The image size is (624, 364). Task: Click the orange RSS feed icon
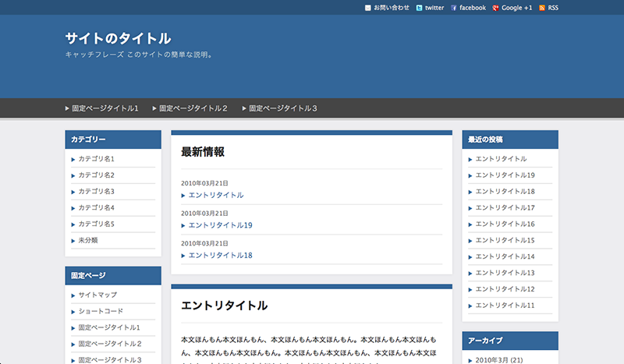coord(542,8)
